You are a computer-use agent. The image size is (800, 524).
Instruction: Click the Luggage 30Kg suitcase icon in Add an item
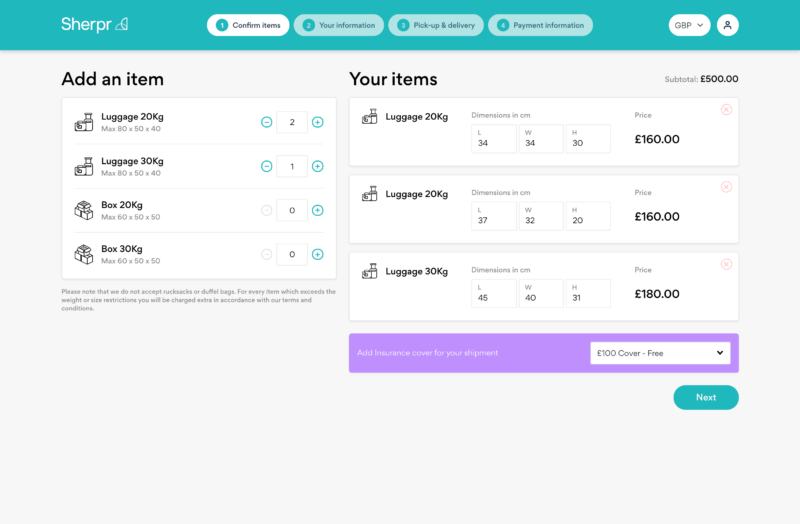(84, 166)
